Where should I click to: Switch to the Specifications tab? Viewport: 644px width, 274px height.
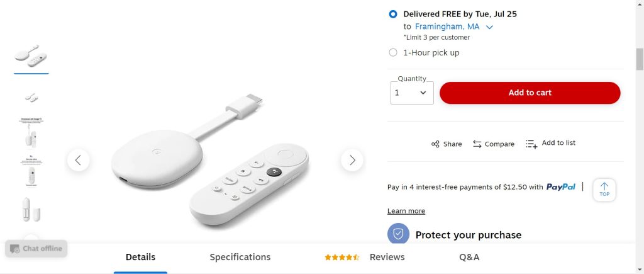tap(240, 257)
